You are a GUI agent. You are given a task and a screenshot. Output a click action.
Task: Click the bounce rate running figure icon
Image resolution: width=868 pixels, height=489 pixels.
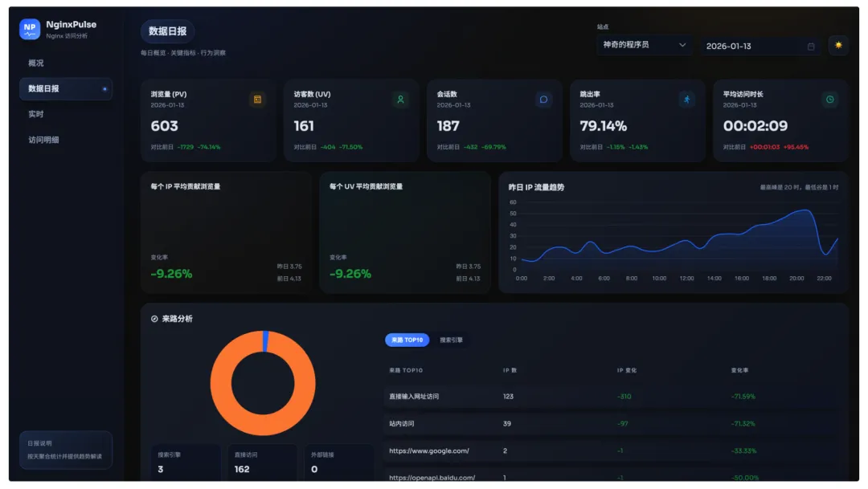pos(686,100)
